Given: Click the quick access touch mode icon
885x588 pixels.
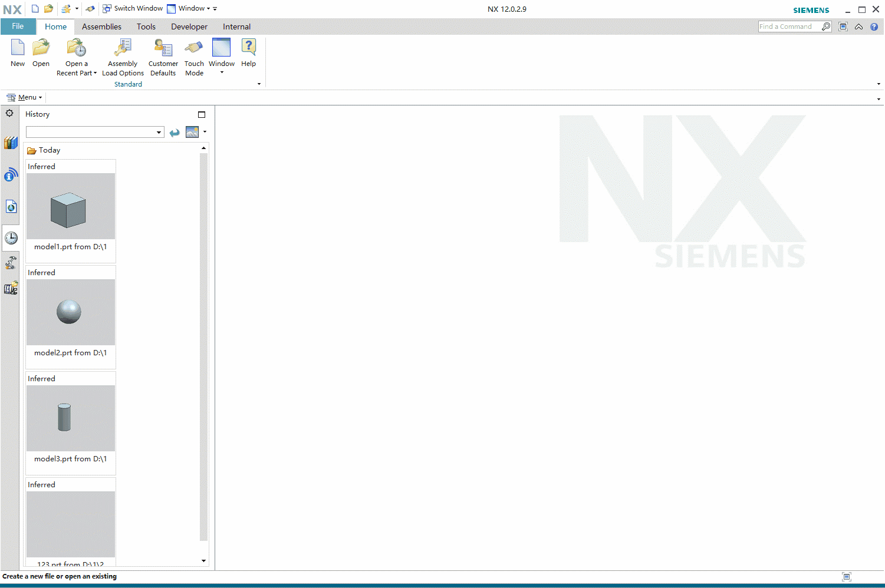Looking at the screenshot, I should tap(90, 9).
